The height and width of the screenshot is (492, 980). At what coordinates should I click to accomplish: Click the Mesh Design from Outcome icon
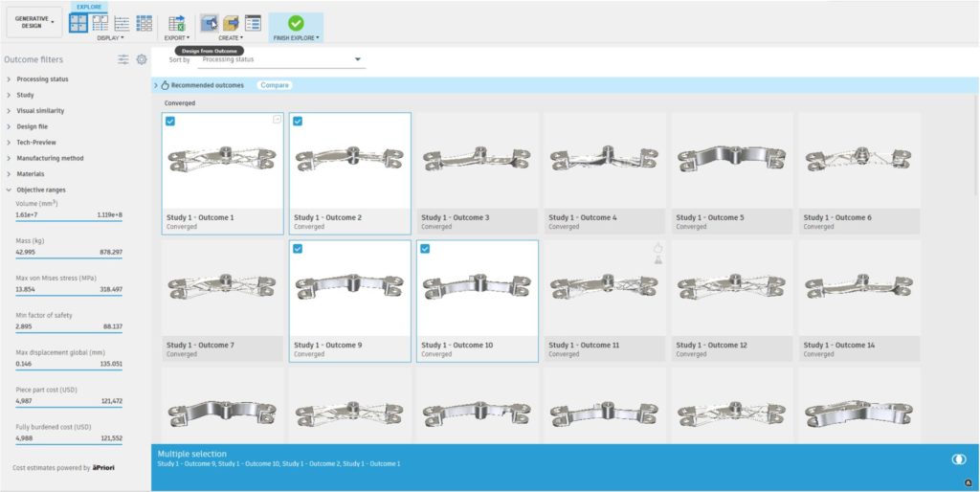click(232, 23)
